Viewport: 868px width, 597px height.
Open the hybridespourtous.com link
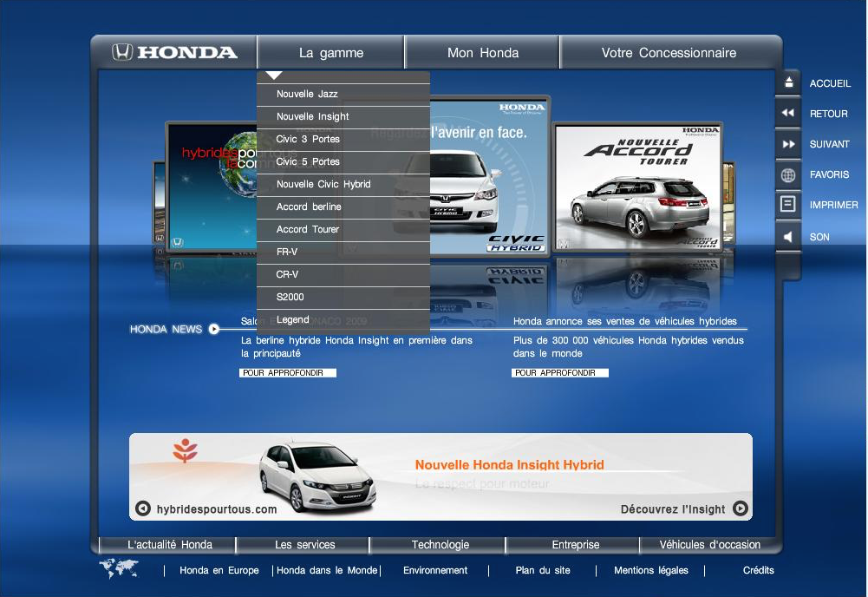click(x=217, y=509)
